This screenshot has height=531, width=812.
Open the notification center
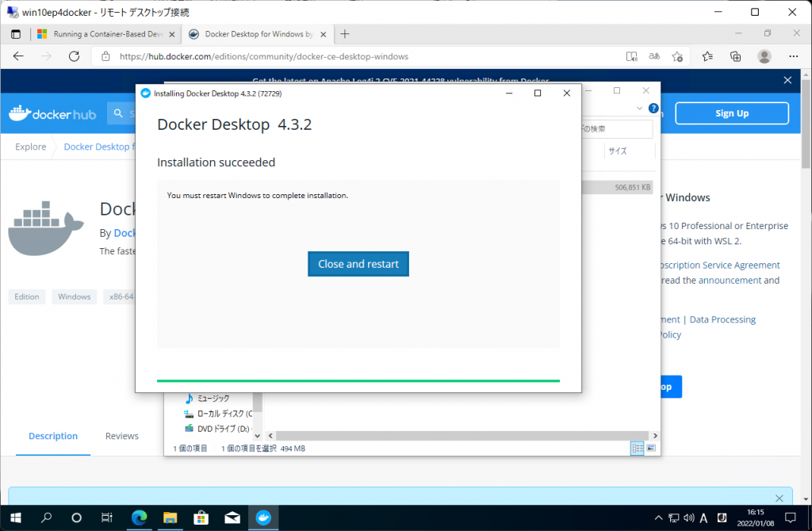coord(791,518)
